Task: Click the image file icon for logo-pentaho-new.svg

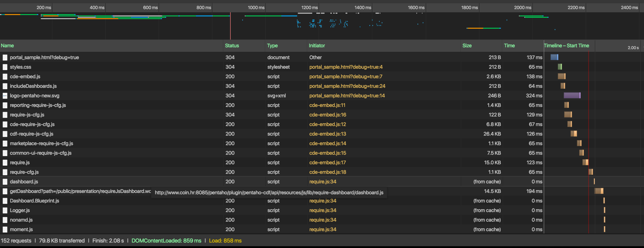Action: (5, 96)
